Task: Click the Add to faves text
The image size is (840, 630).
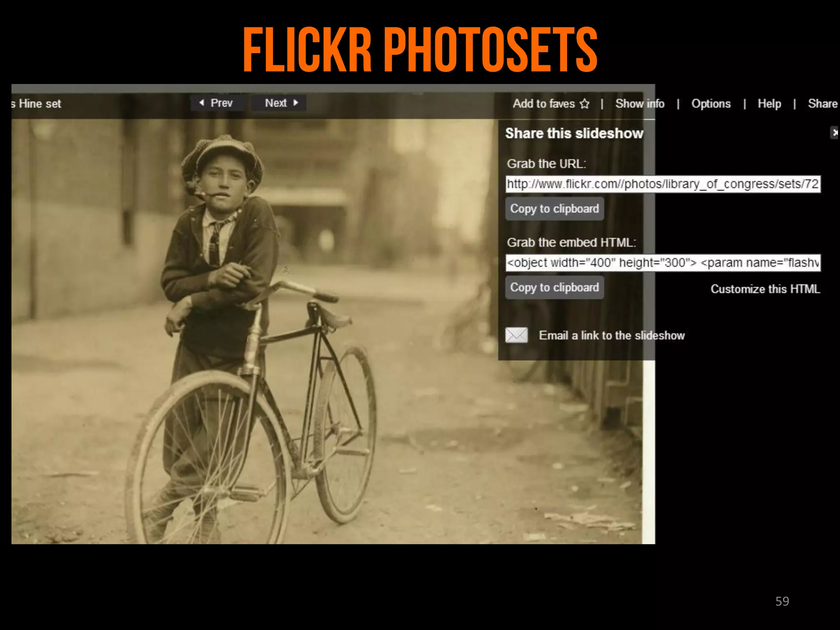Action: (x=543, y=104)
